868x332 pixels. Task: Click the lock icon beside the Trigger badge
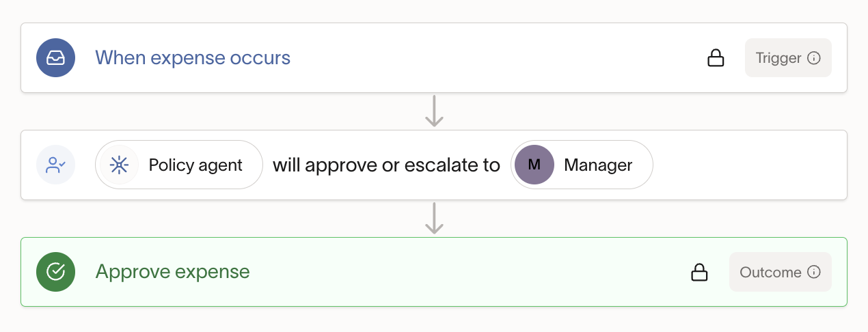tap(716, 58)
